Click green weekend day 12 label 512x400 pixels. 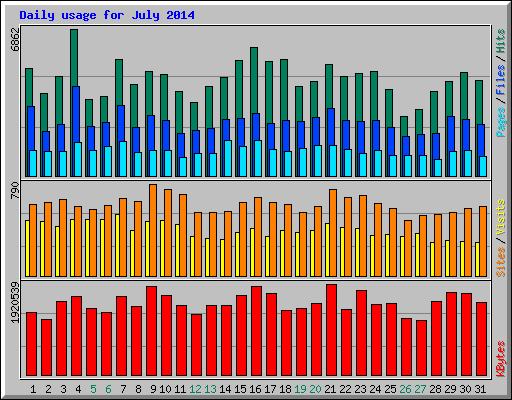[195, 389]
